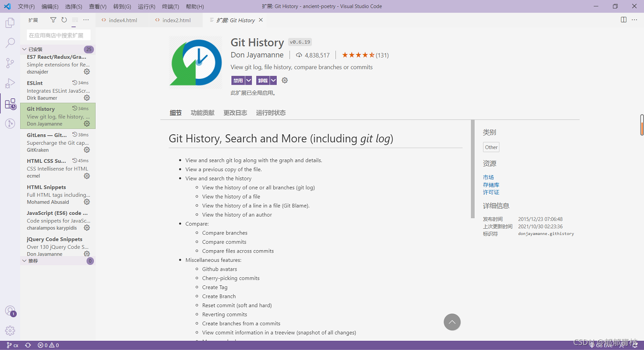644x350 pixels.
Task: Select the HTML Snippets extension entry
Action: click(58, 194)
